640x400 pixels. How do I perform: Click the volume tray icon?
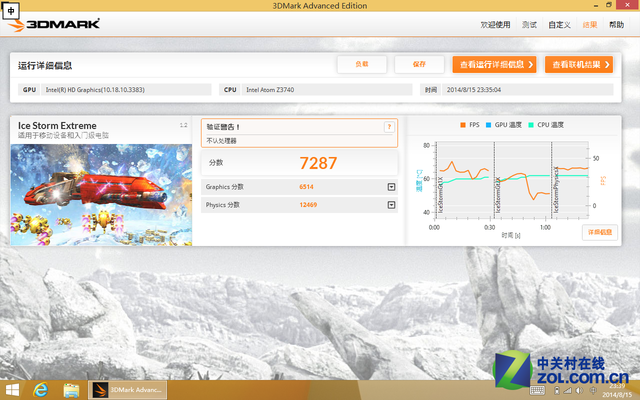[579, 391]
